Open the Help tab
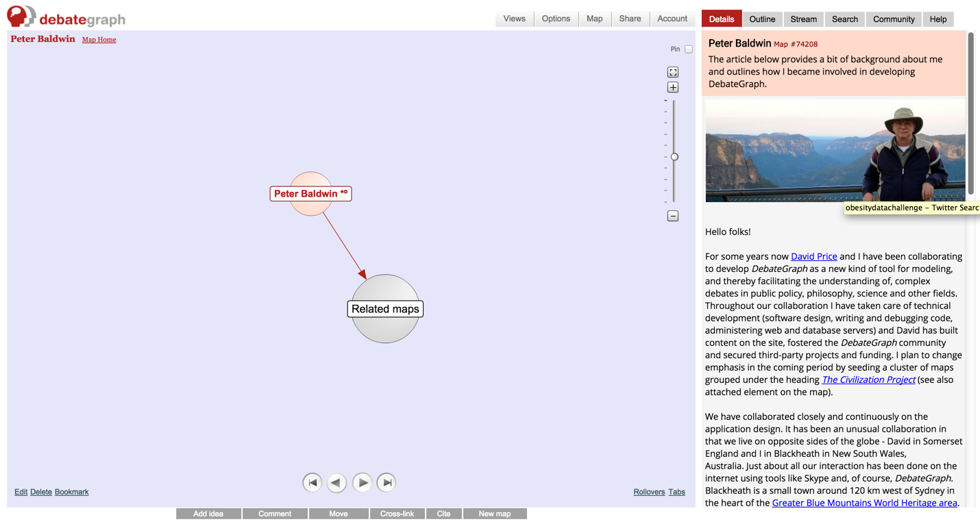 point(938,19)
